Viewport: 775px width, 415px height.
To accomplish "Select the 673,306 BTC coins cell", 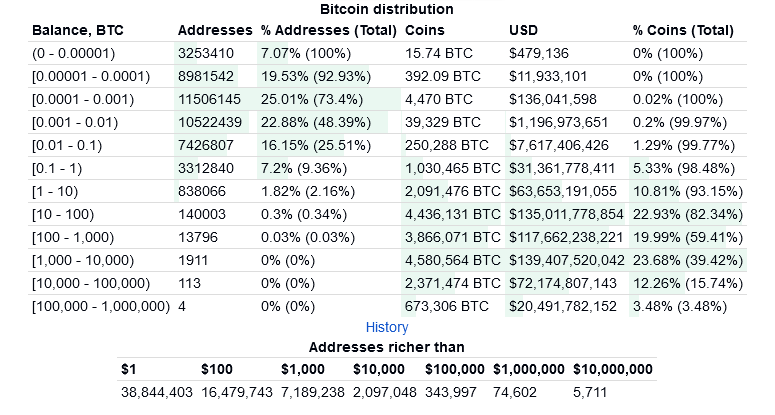I will point(444,305).
